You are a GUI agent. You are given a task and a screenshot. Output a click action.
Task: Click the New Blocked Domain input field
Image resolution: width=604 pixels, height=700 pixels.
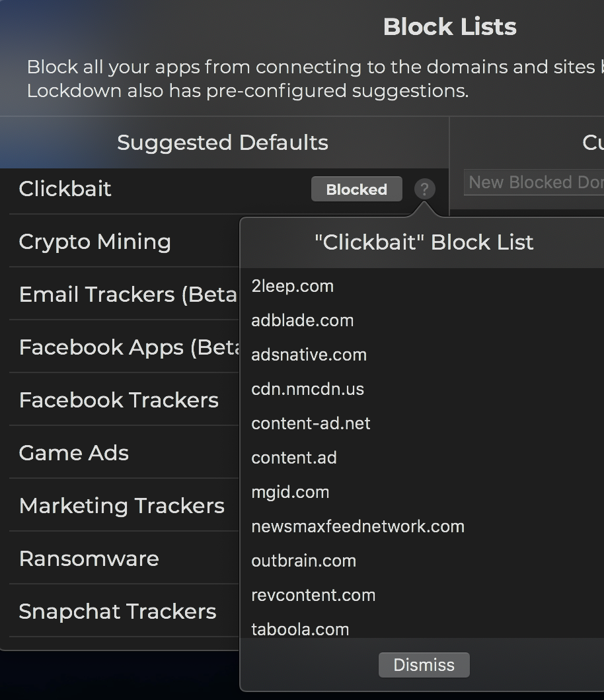tap(534, 183)
